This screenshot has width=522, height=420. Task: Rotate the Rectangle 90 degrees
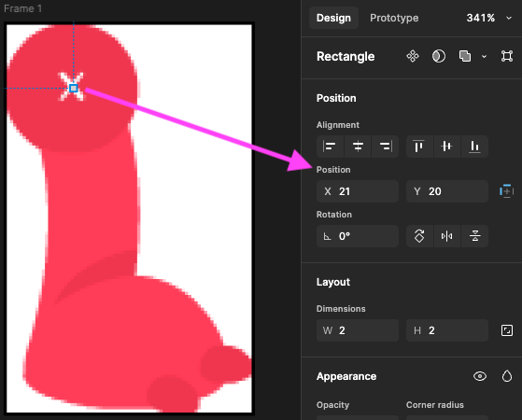[x=419, y=236]
